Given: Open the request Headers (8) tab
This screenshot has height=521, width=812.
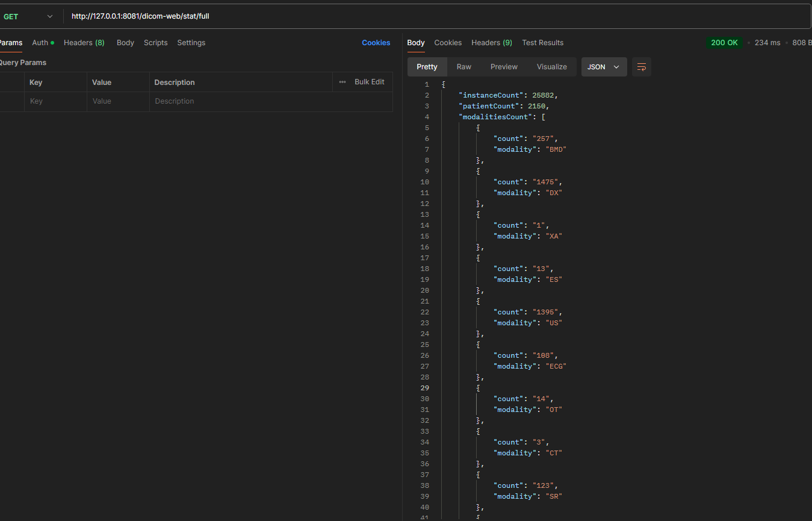Looking at the screenshot, I should pyautogui.click(x=84, y=43).
